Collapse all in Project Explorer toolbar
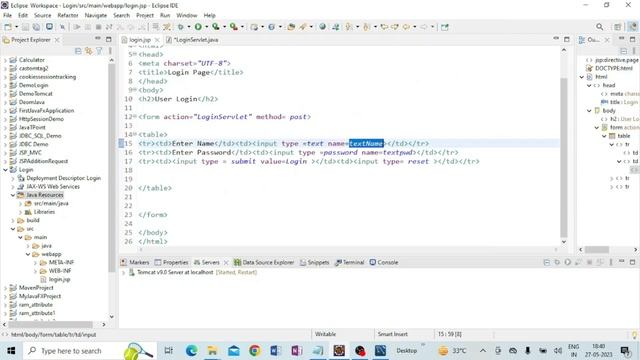This screenshot has width=640, height=360. [78, 51]
